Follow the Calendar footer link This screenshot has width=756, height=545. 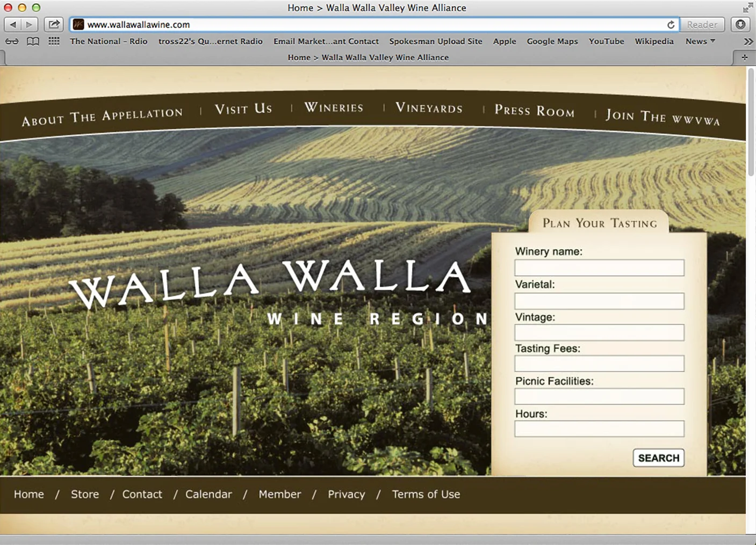pyautogui.click(x=208, y=495)
